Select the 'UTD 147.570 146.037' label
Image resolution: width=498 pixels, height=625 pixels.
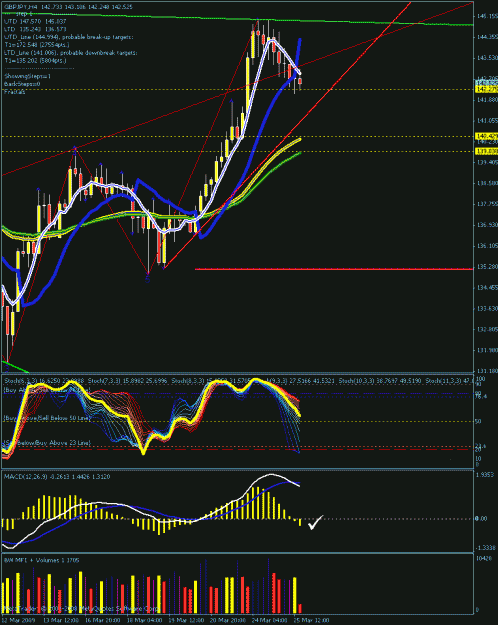(x=35, y=22)
